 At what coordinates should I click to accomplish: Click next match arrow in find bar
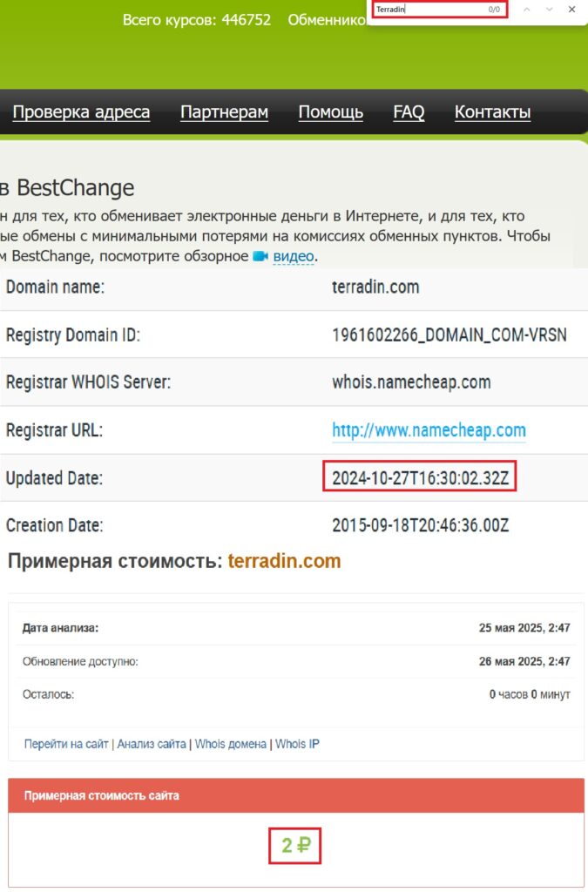point(549,10)
